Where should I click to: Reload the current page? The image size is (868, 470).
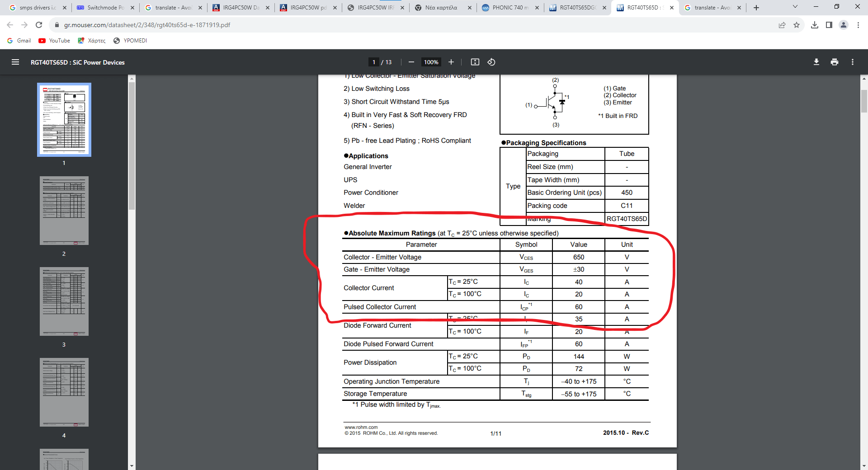39,25
